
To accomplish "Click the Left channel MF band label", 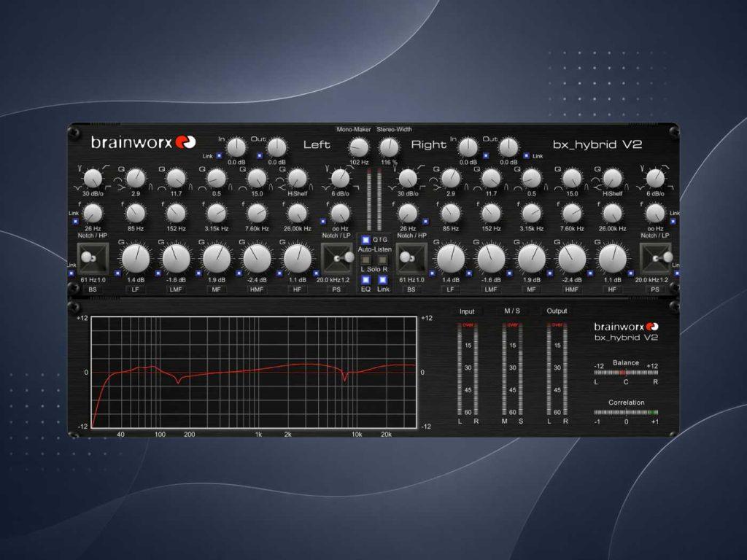I will 216,289.
